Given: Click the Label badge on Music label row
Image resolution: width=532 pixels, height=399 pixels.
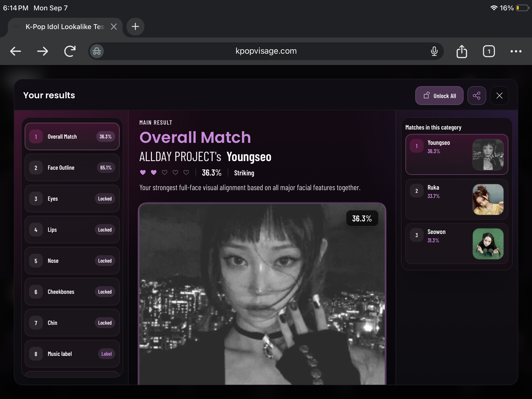Looking at the screenshot, I should click(106, 354).
